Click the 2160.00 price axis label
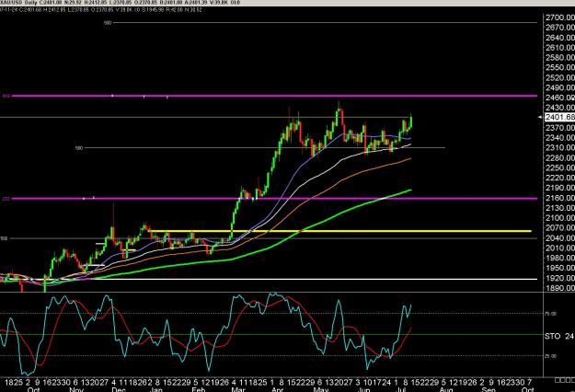Screen dimensions: 575x392 (560, 198)
